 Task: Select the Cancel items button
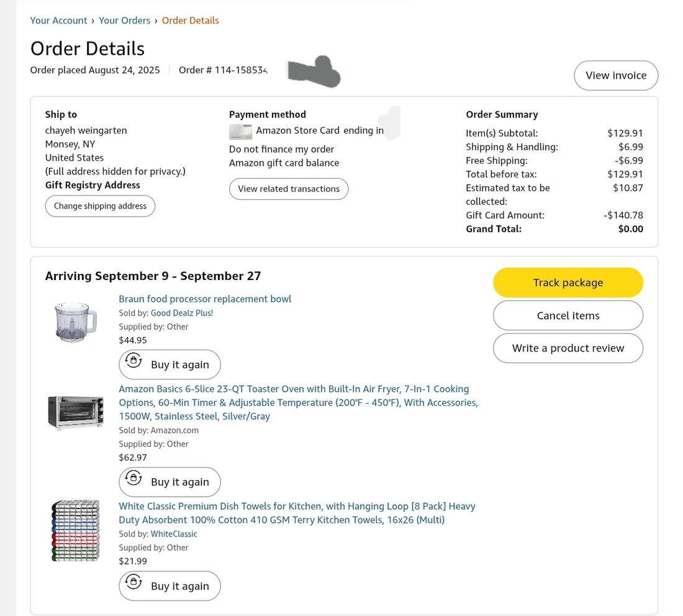click(568, 315)
